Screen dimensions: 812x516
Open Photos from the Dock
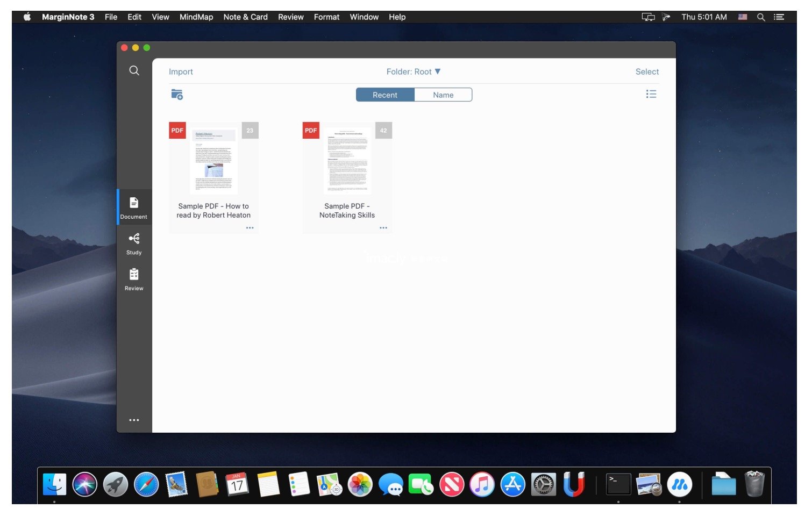coord(360,484)
